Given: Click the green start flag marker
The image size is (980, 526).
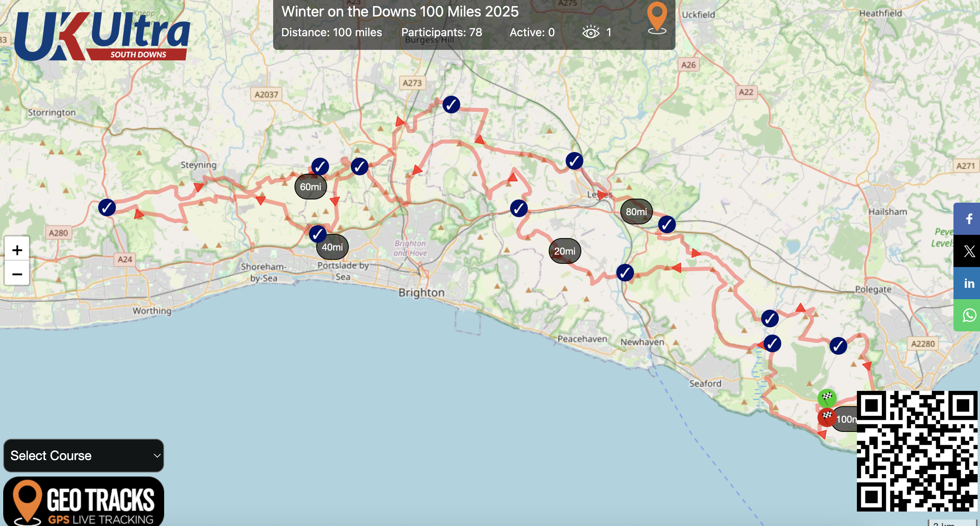Looking at the screenshot, I should coord(827,398).
